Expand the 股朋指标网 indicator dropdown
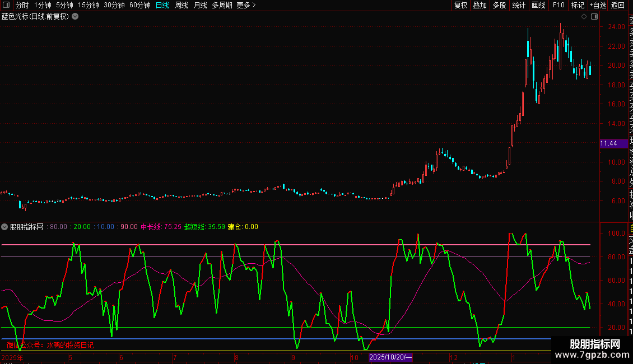633x364 pixels. click(5, 227)
